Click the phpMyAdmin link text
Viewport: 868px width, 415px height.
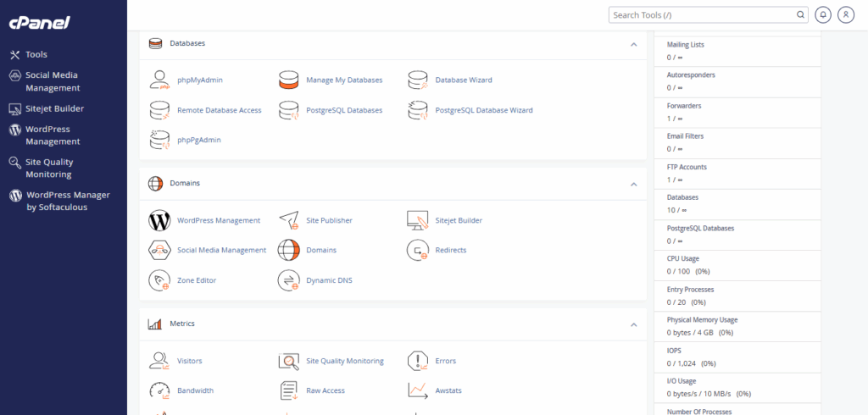(200, 80)
